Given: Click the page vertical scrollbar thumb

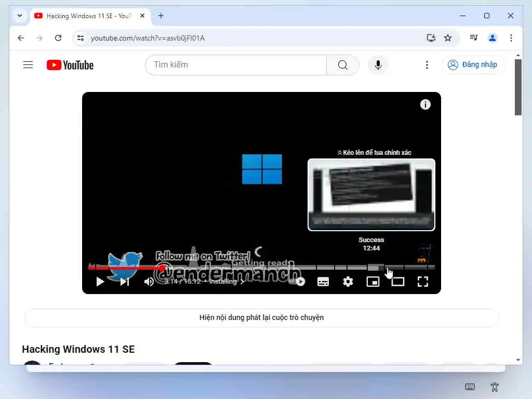Looking at the screenshot, I should click(x=518, y=87).
